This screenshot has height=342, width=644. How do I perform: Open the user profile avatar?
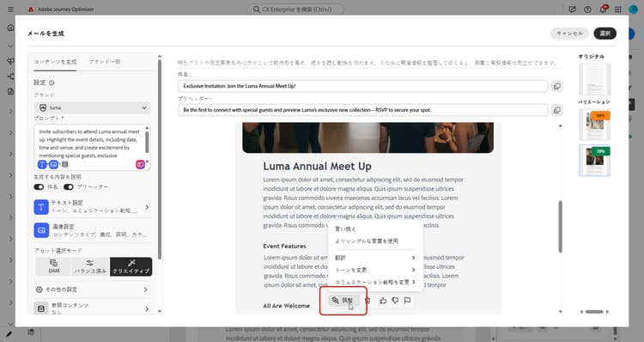tap(633, 9)
